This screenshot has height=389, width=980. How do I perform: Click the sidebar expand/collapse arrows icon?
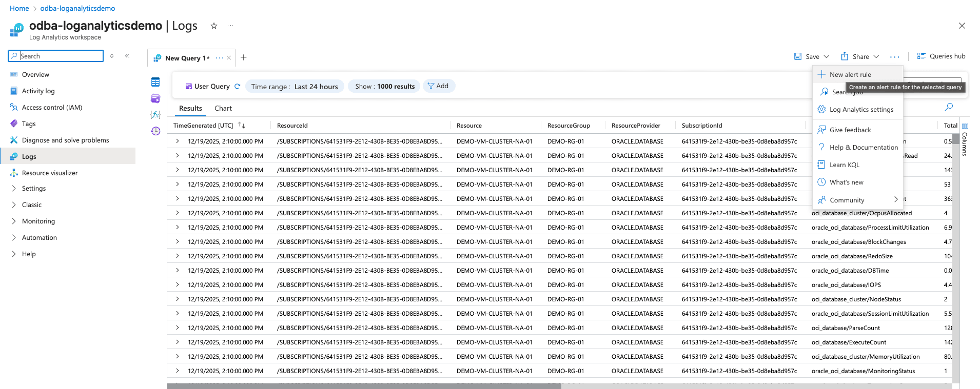(112, 56)
